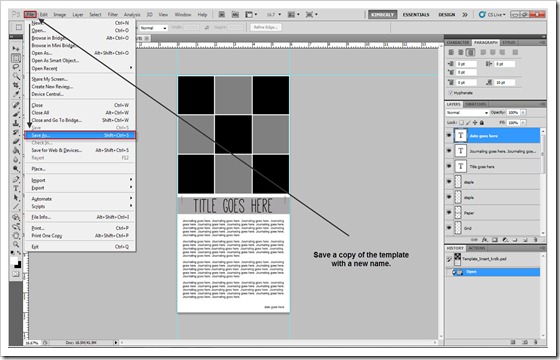Image resolution: width=560 pixels, height=360 pixels.
Task: Hide the Journaling goes here layer
Action: [449, 151]
